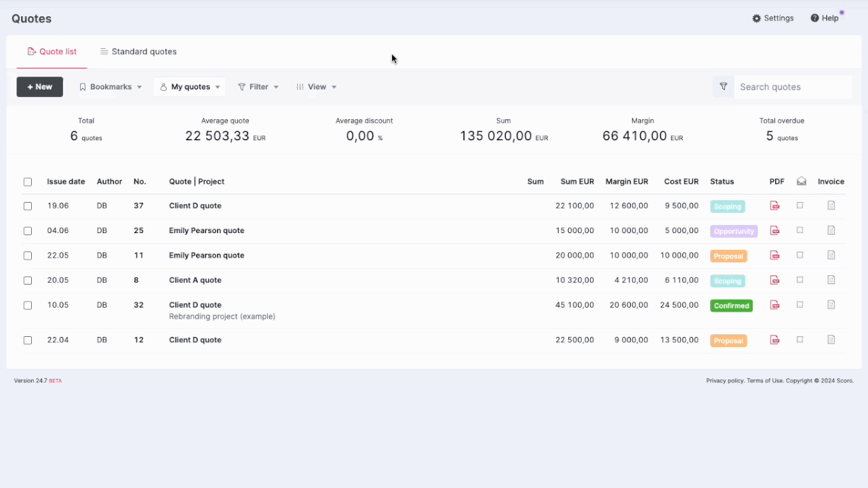Open the Privacy policy link
The height and width of the screenshot is (488, 868).
click(x=725, y=381)
